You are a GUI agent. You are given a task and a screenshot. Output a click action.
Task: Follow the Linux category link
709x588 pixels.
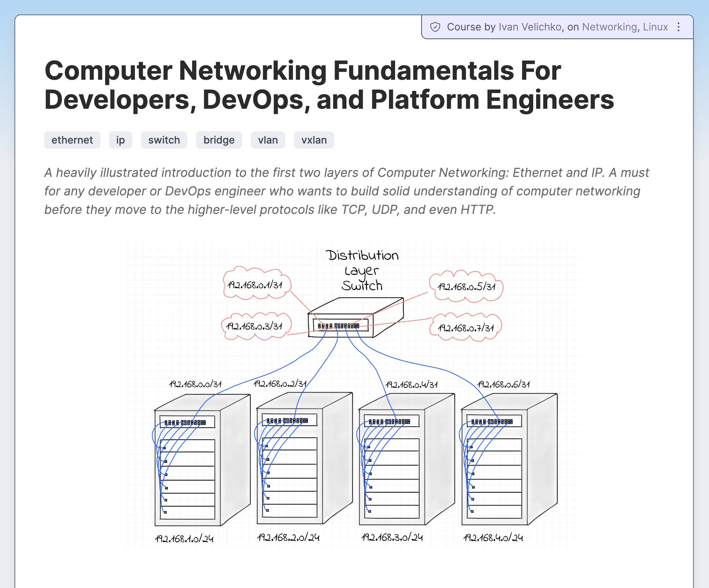coord(655,27)
